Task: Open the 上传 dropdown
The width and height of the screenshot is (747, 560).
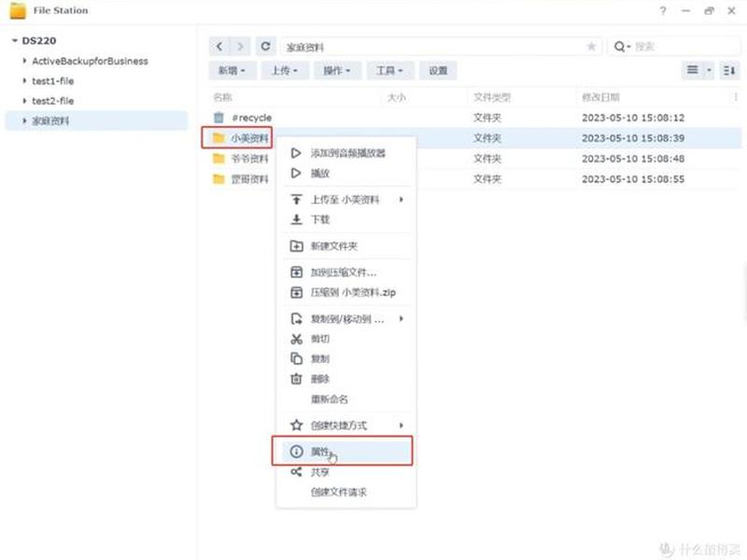Action: pos(285,71)
